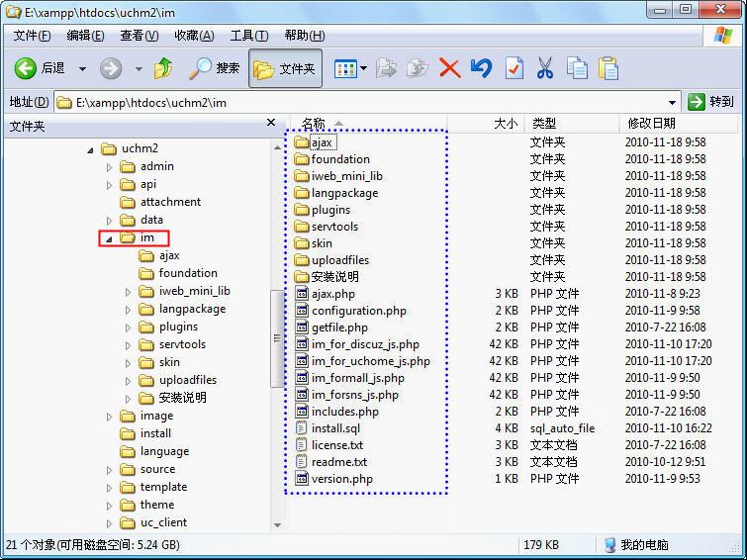Click the Go (转到) button
Screen dimensions: 747x560
tap(709, 102)
